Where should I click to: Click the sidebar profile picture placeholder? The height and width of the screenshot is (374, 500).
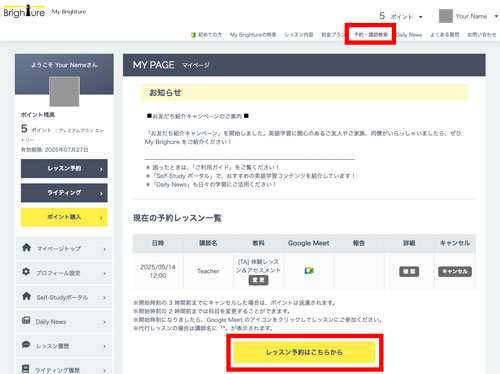tap(64, 92)
